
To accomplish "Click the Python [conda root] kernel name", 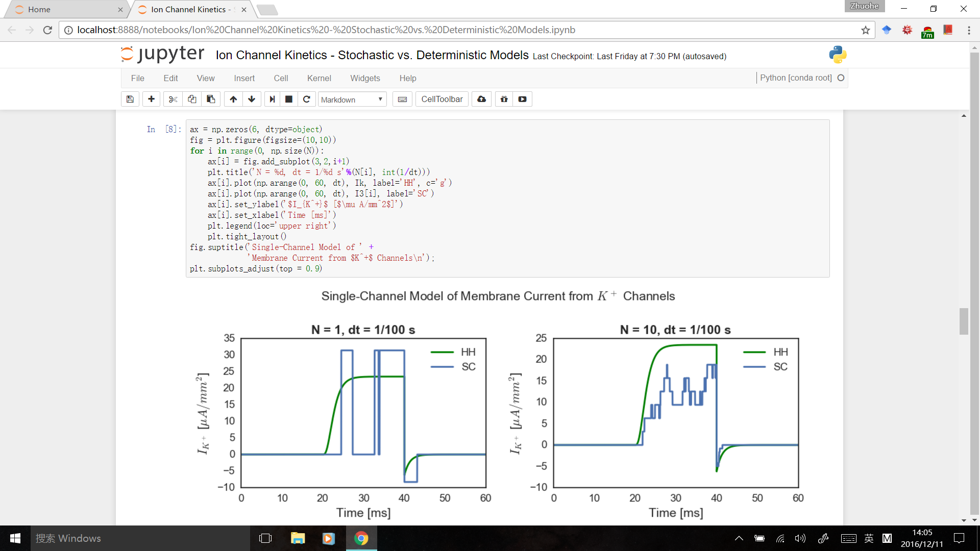I will tap(796, 78).
